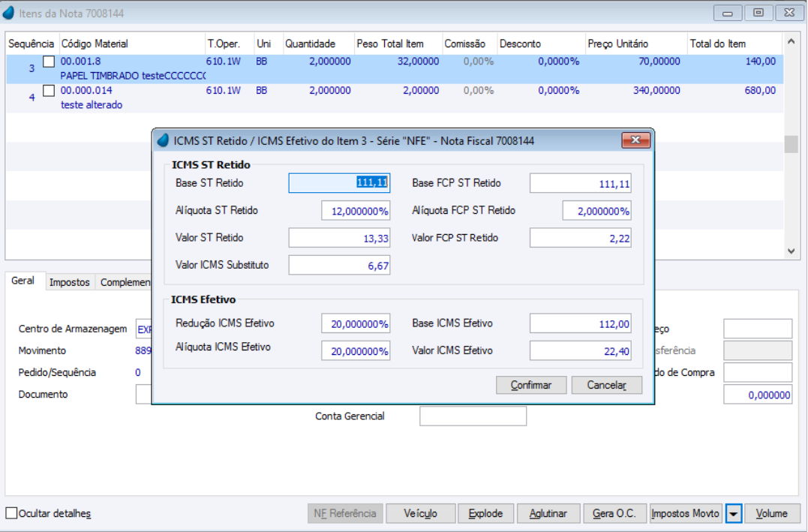Viewport: 808px width, 532px height.
Task: Tick the checkbox for sequence 3 row
Action: [49, 62]
